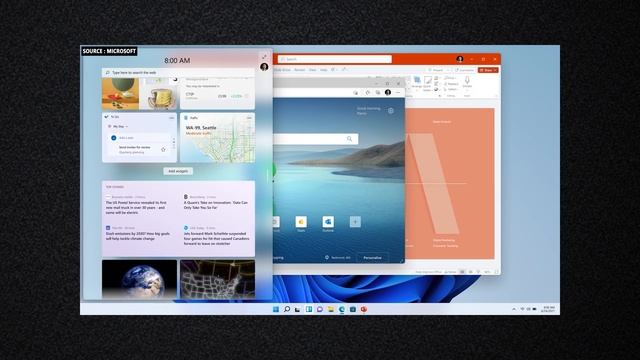The width and height of the screenshot is (640, 360).
Task: Click the Share button in PowerPoint
Action: [488, 70]
